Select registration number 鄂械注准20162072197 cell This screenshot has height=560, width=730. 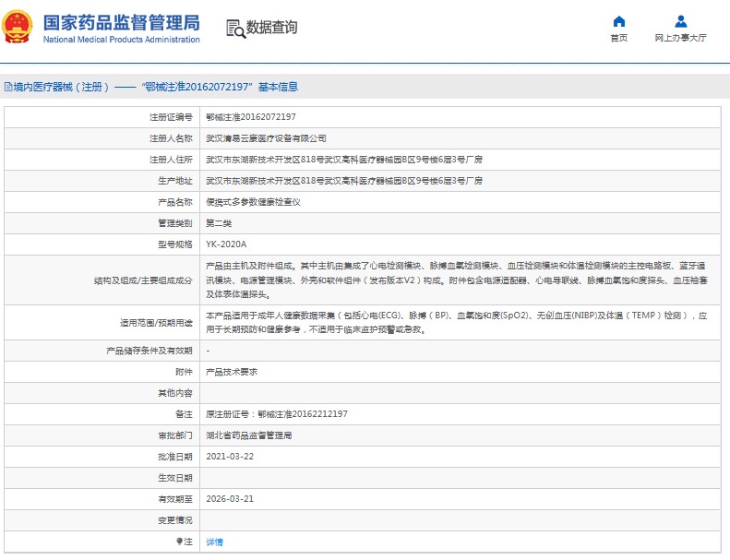(x=251, y=117)
